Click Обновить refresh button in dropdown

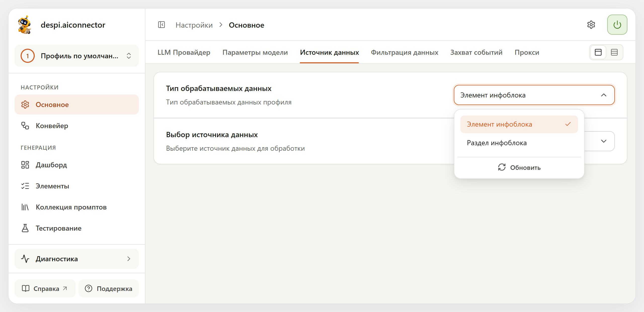[x=519, y=168]
